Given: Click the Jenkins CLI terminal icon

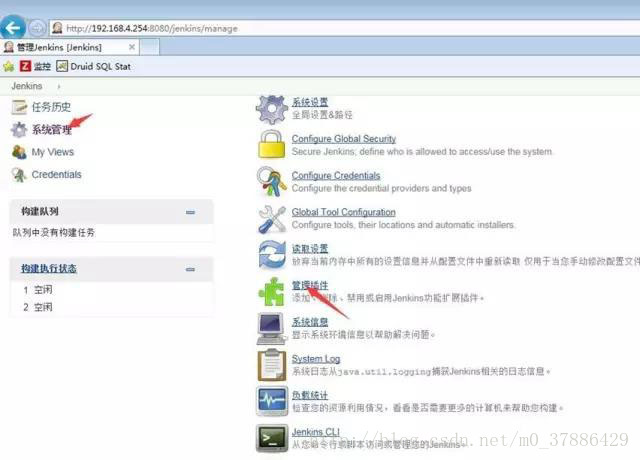Looking at the screenshot, I should (272, 438).
